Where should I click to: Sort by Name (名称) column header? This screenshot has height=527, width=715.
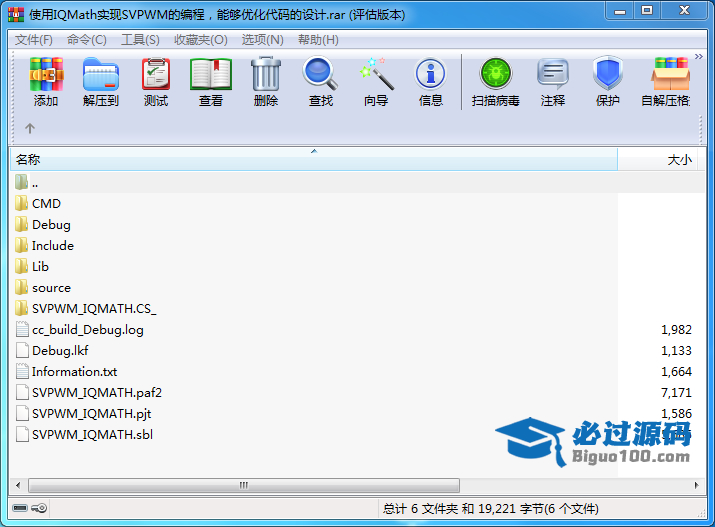click(314, 160)
